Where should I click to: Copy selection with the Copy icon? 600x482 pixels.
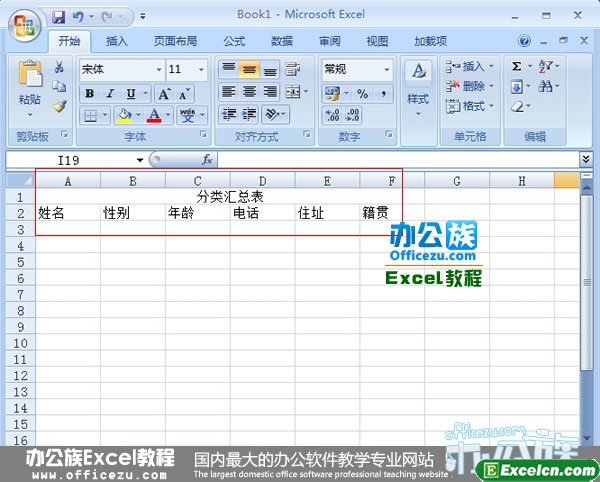coord(59,86)
